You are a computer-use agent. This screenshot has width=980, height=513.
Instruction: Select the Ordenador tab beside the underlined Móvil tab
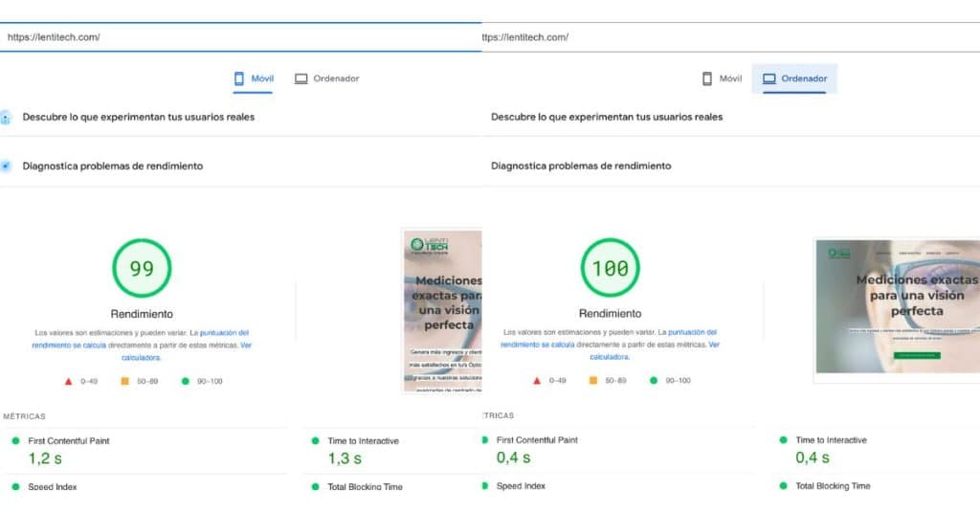pos(326,78)
